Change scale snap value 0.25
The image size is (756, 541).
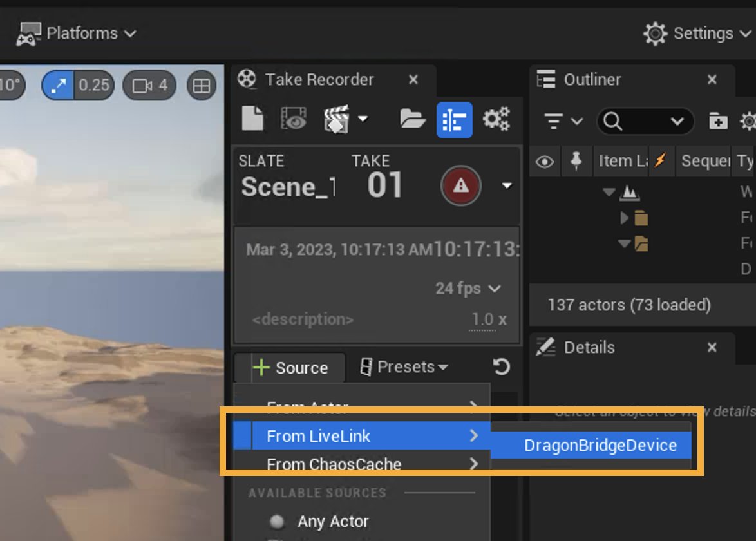(x=94, y=86)
